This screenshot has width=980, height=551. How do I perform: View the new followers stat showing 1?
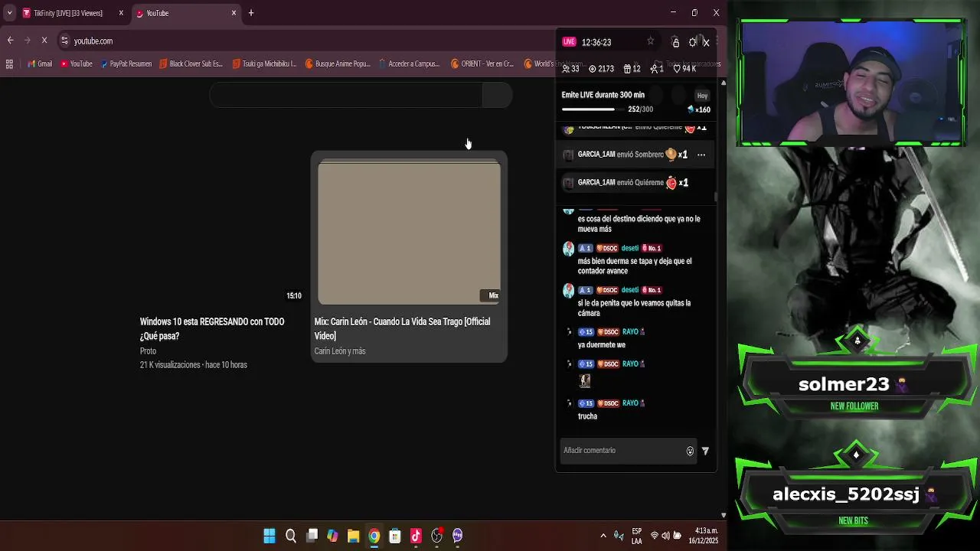[657, 69]
